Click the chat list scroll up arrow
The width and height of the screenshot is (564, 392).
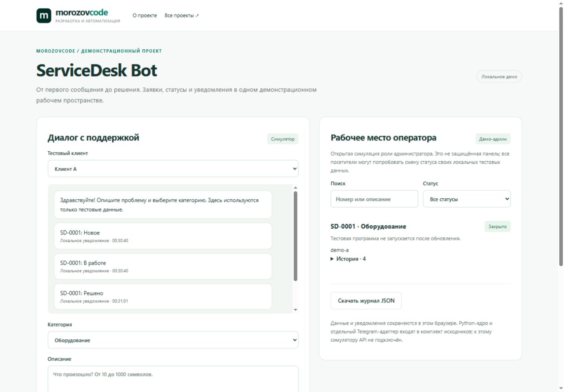[295, 188]
